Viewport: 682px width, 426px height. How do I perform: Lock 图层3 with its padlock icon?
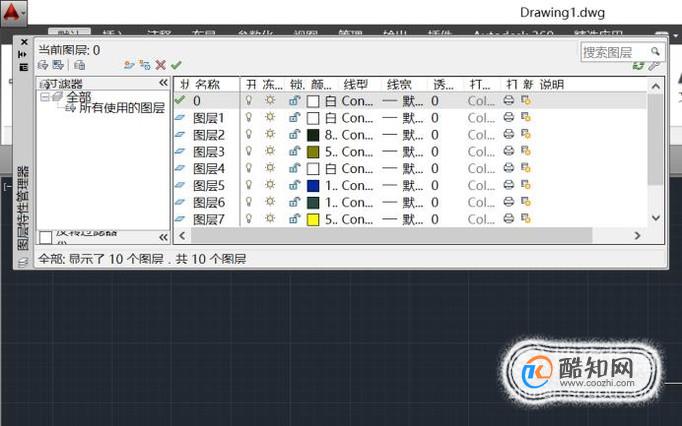(295, 151)
